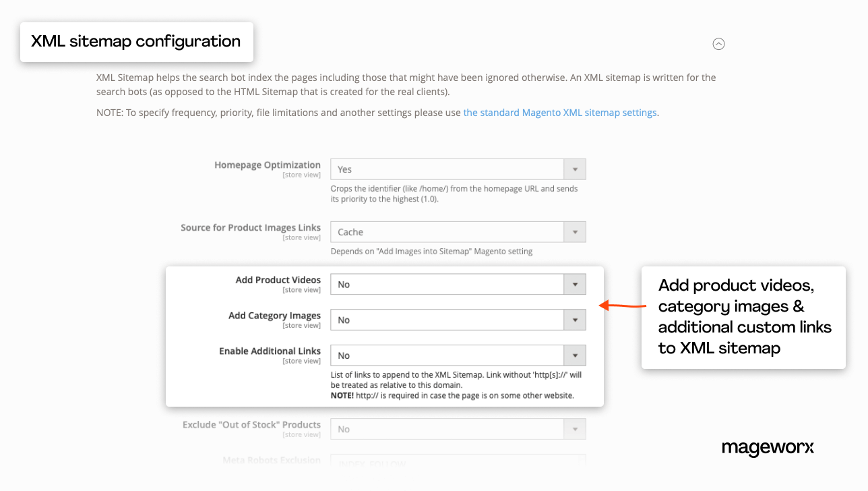Click the dropdown arrow icon on Homepage Optimization
Screen dimensions: 868x491
(575, 169)
